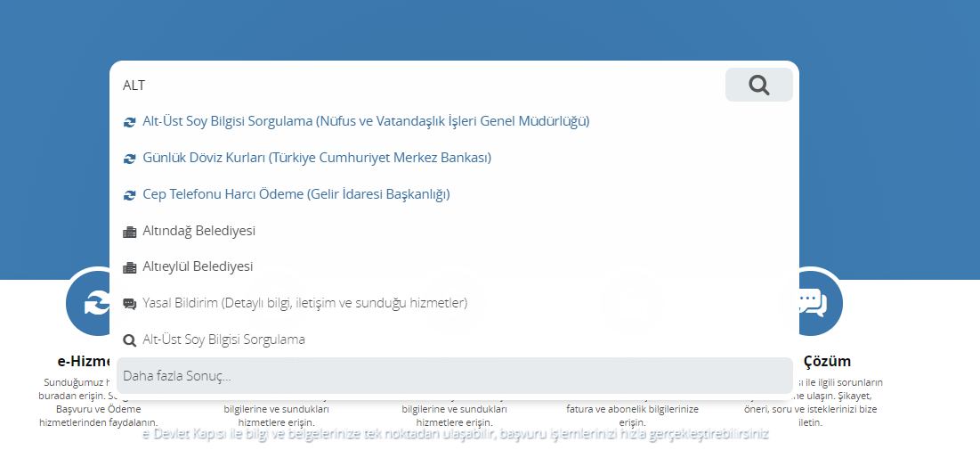
Task: Click the small magnifier icon in the last suggestion
Action: pos(129,340)
